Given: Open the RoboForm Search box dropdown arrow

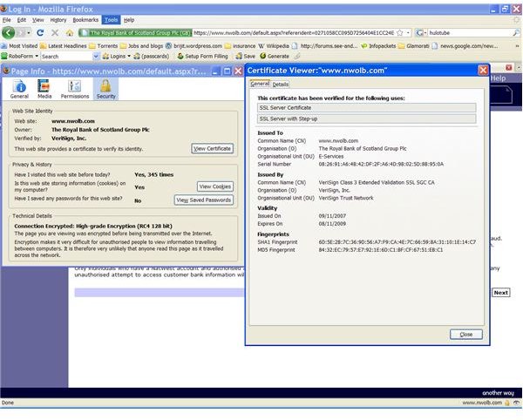Looking at the screenshot, I should pos(96,57).
